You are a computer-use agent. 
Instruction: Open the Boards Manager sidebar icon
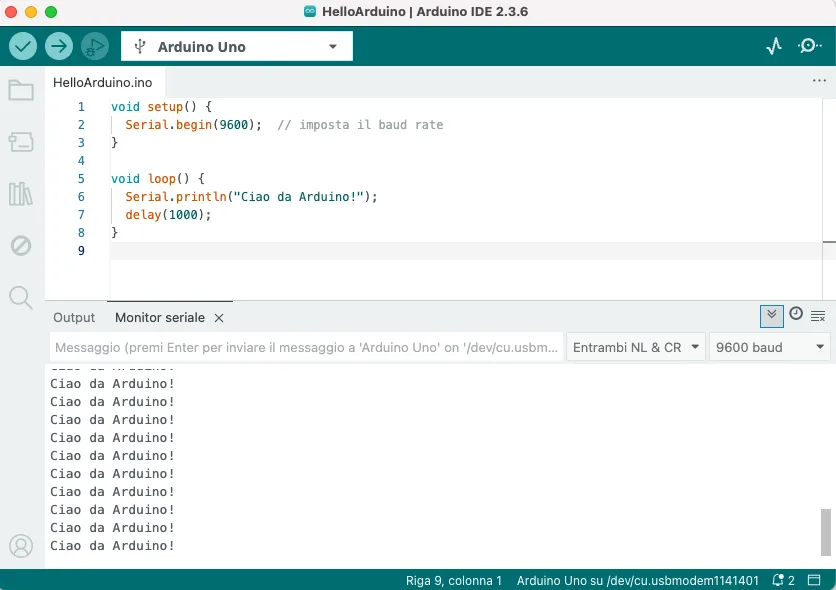[x=21, y=142]
